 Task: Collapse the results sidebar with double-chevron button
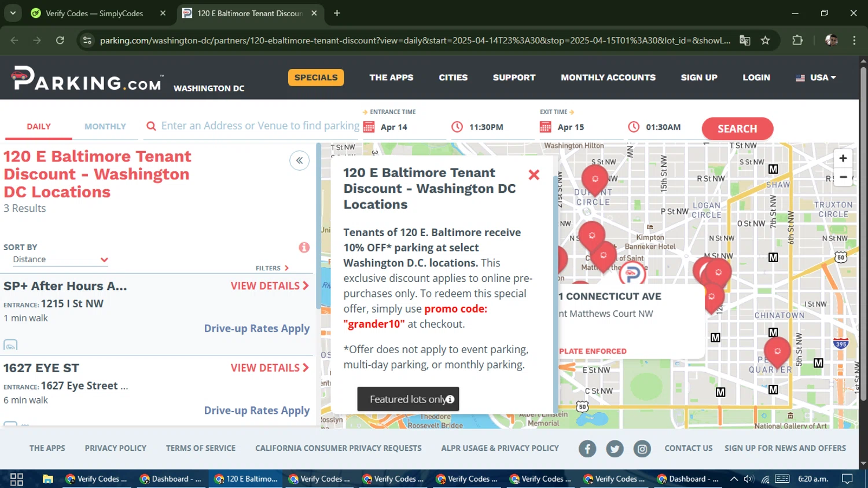click(x=299, y=161)
